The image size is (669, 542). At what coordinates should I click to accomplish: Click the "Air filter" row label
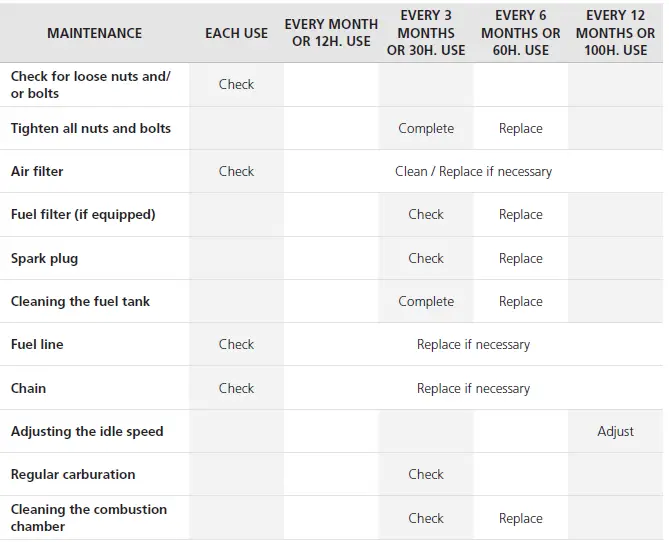37,171
